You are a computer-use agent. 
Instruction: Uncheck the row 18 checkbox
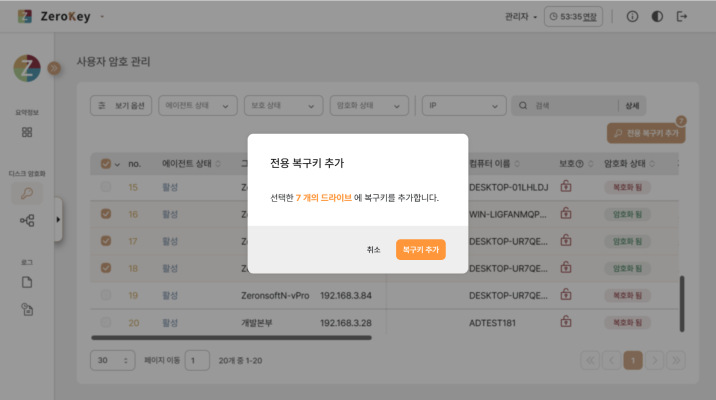click(106, 268)
